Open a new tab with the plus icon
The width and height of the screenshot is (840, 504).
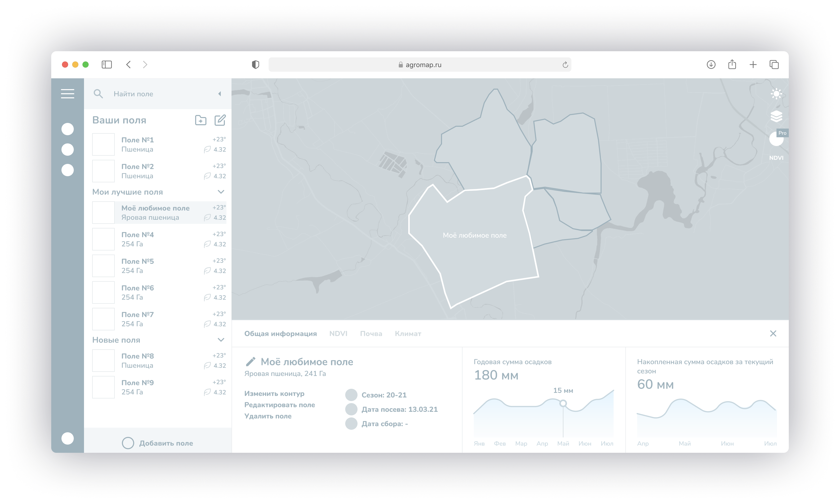(753, 65)
